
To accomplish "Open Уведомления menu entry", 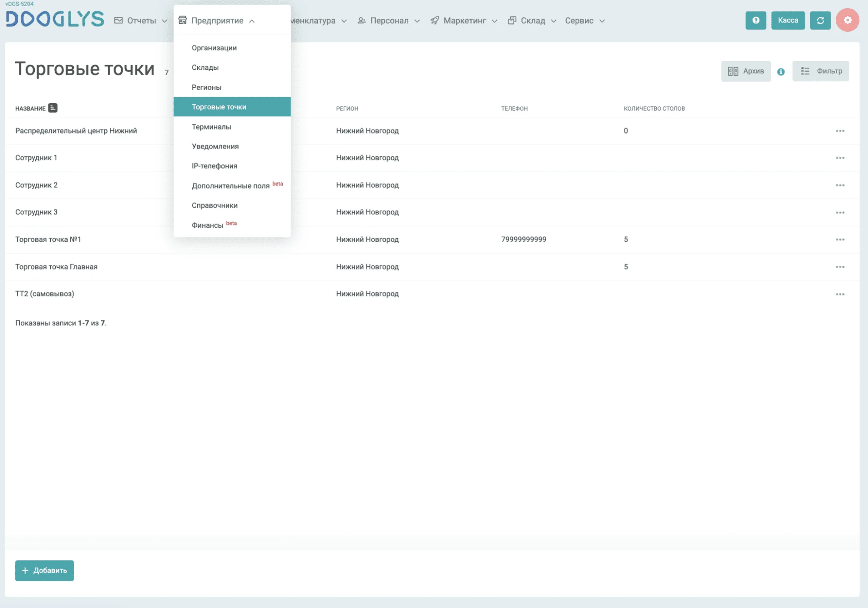I will pyautogui.click(x=232, y=146).
